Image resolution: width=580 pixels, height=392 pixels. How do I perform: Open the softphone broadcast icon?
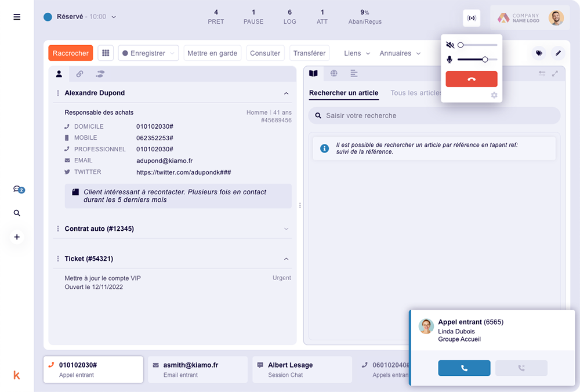click(x=471, y=18)
